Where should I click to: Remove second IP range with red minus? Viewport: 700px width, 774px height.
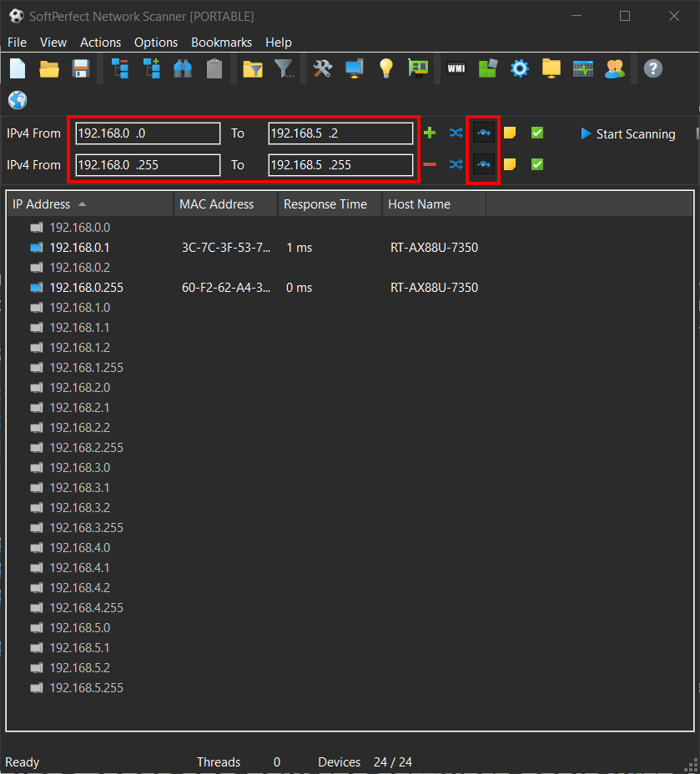point(430,164)
